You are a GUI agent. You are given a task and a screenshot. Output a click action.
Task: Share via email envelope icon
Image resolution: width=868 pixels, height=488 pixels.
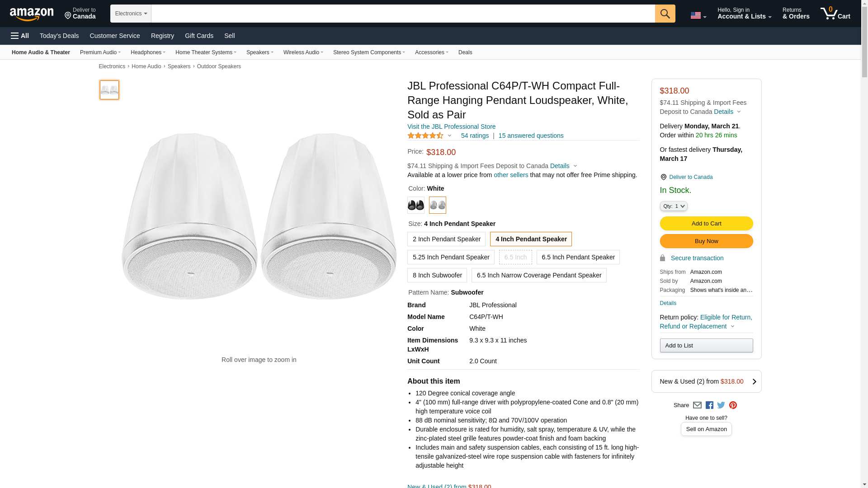point(697,405)
